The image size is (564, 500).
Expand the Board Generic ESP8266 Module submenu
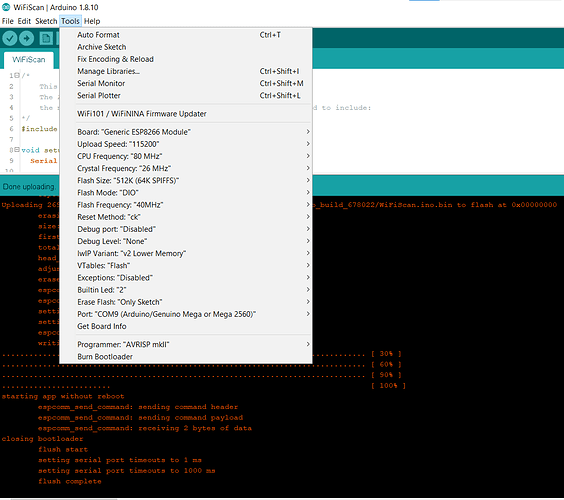pos(194,132)
